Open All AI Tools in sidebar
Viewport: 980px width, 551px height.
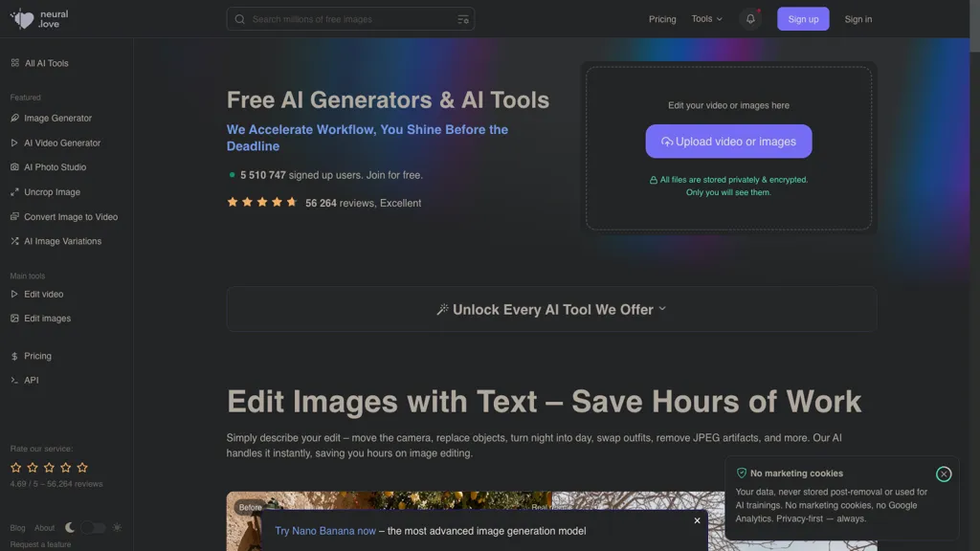point(46,63)
